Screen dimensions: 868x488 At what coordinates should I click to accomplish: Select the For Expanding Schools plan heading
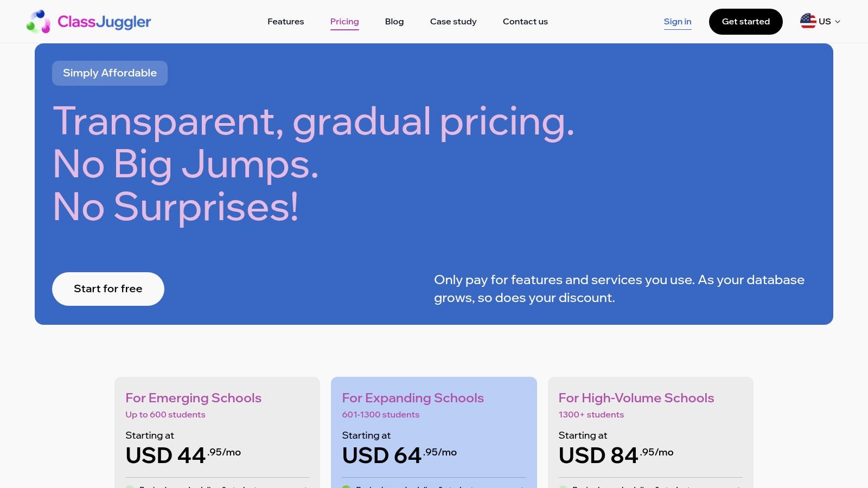pyautogui.click(x=413, y=398)
